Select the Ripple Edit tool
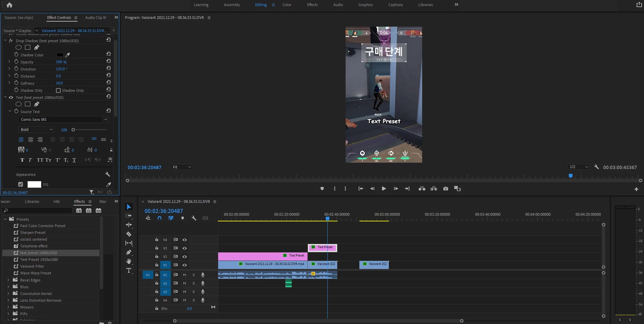Image resolution: width=644 pixels, height=324 pixels. pos(129,225)
